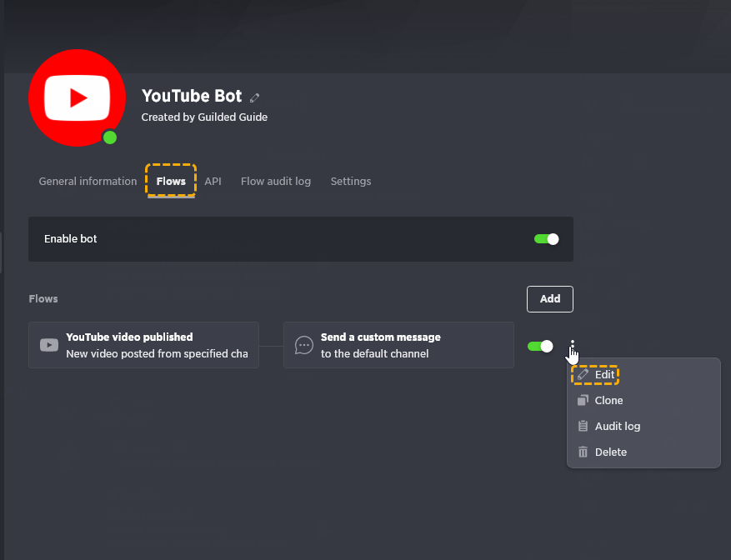Open the Flow audit log tab
This screenshot has width=731, height=560.
point(276,182)
